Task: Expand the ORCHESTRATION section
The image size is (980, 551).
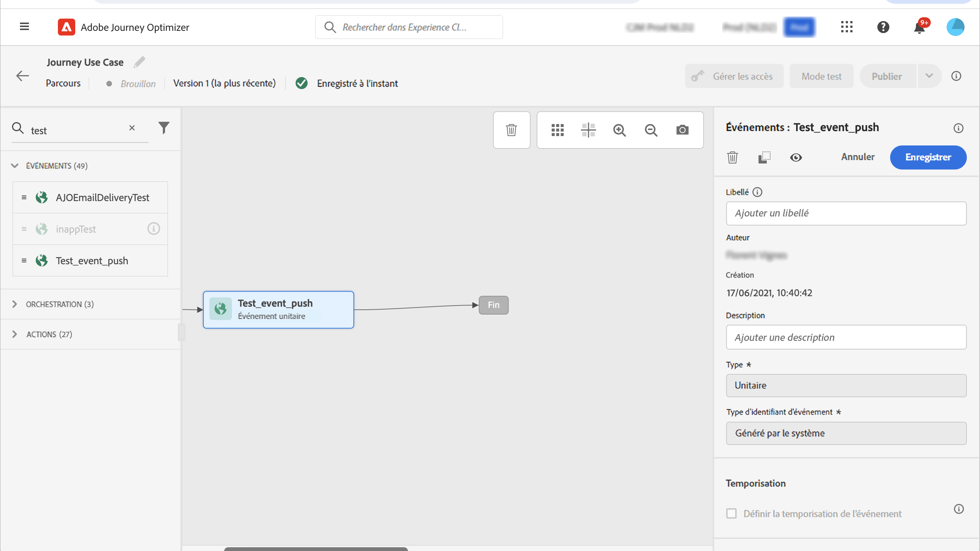Action: point(14,304)
